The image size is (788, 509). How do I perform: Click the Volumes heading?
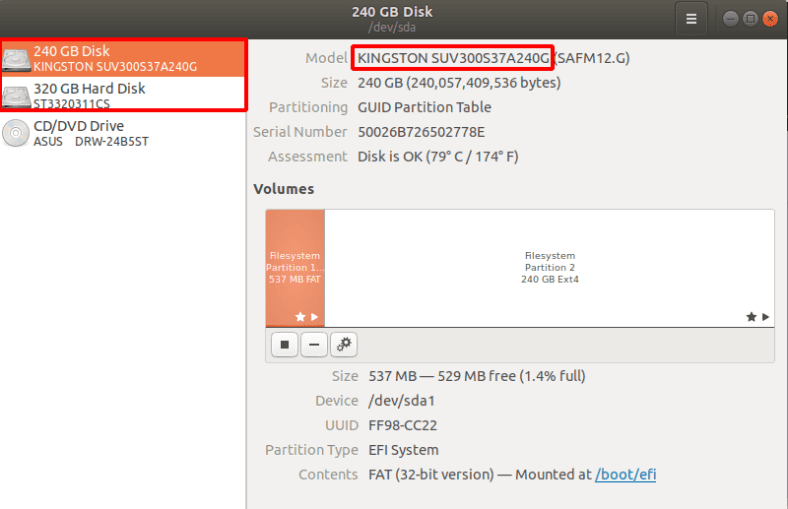tap(284, 189)
